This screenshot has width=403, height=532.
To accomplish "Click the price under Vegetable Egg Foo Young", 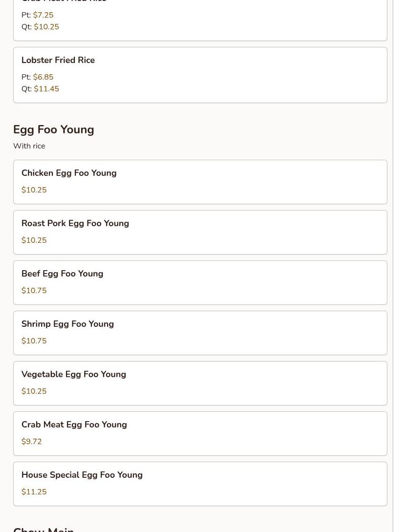I will click(x=34, y=391).
